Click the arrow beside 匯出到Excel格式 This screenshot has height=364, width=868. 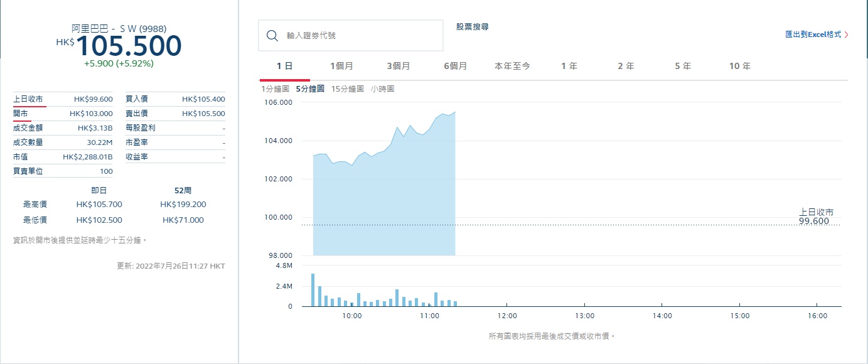tap(846, 35)
